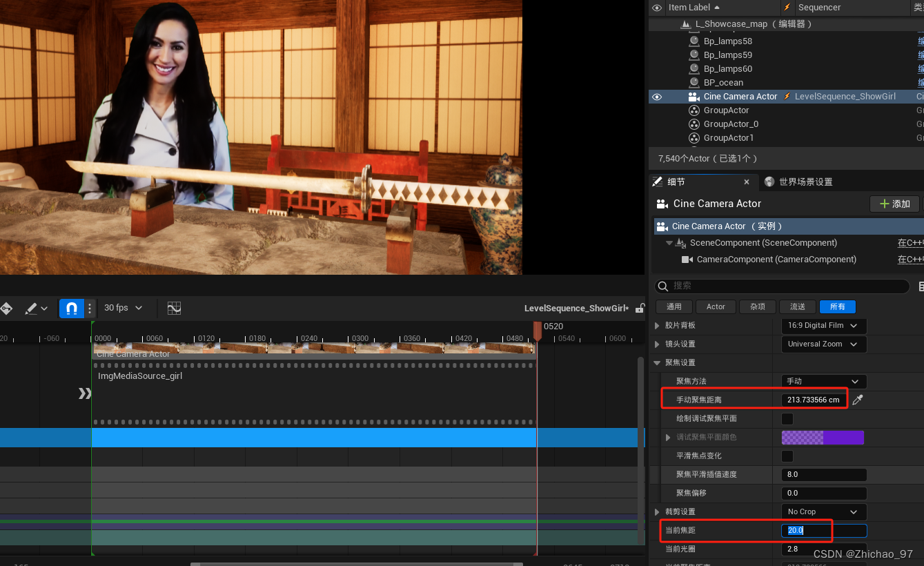
Task: Select the 流送 filter button
Action: tap(798, 306)
